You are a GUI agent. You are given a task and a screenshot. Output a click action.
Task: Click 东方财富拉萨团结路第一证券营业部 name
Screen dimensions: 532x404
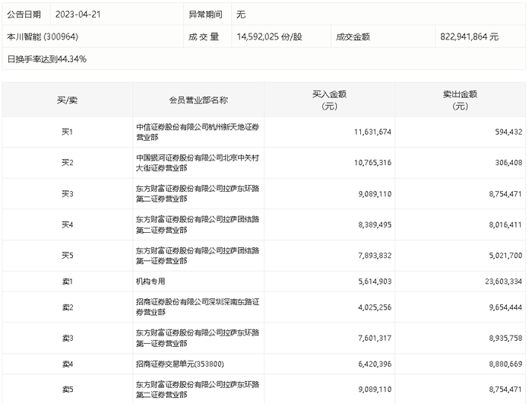[198, 256]
